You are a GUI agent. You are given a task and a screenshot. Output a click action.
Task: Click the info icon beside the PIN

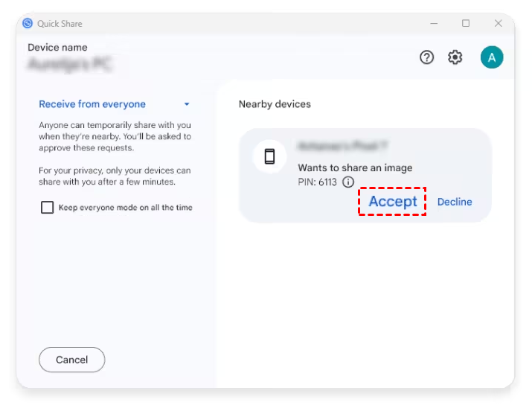click(348, 182)
